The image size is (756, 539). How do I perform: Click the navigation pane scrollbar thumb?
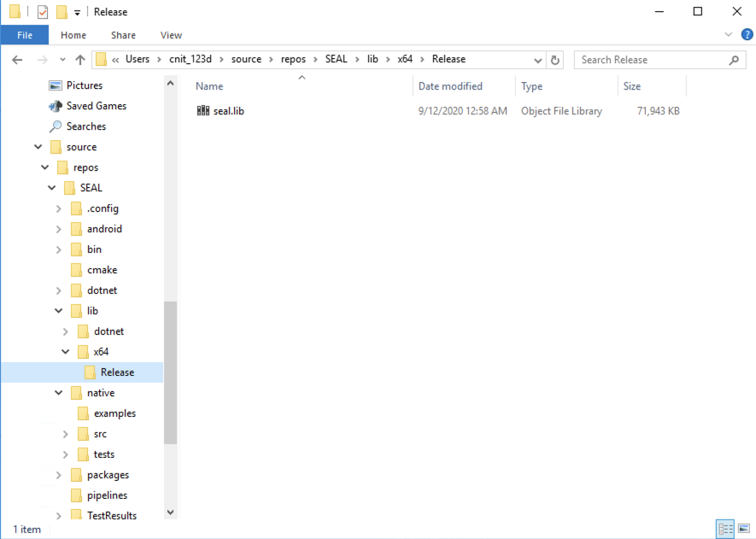(170, 372)
